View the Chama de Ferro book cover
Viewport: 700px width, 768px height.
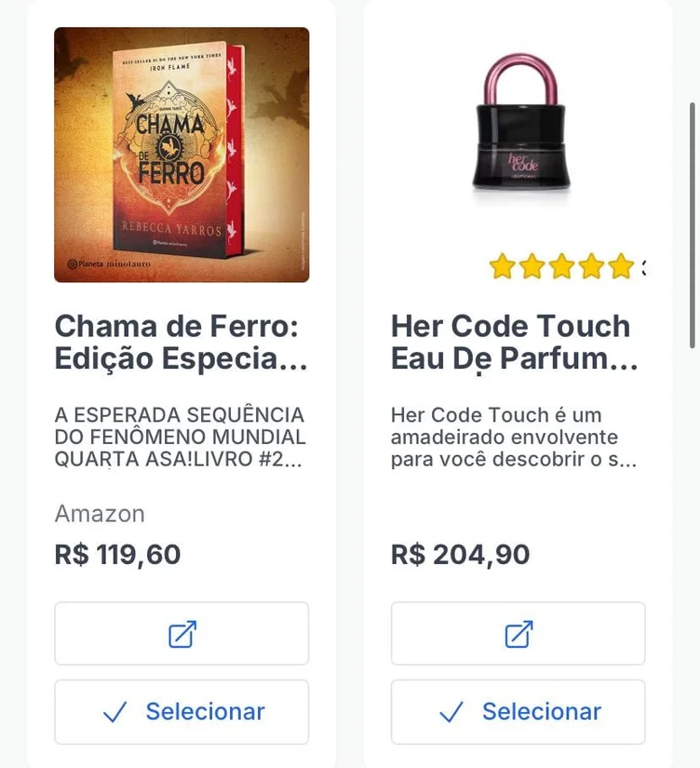(182, 155)
